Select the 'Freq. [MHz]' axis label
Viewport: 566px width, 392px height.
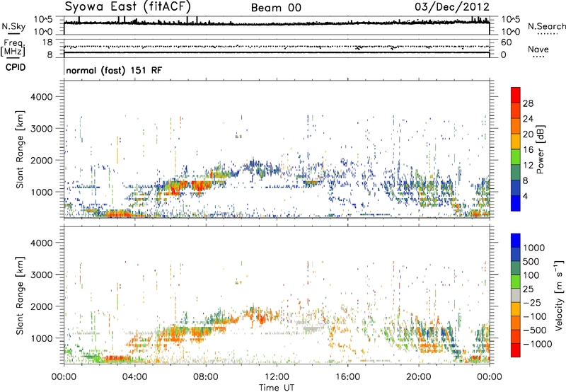(x=13, y=47)
